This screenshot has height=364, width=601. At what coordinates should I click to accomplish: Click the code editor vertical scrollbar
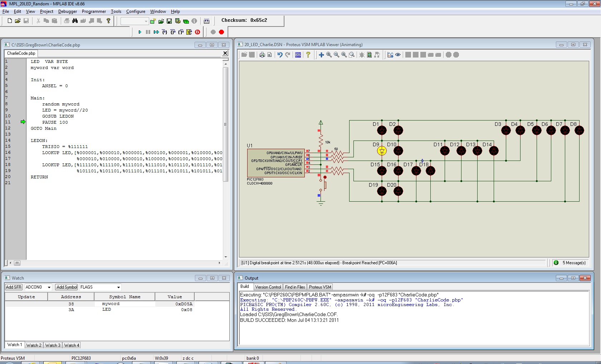pyautogui.click(x=225, y=124)
